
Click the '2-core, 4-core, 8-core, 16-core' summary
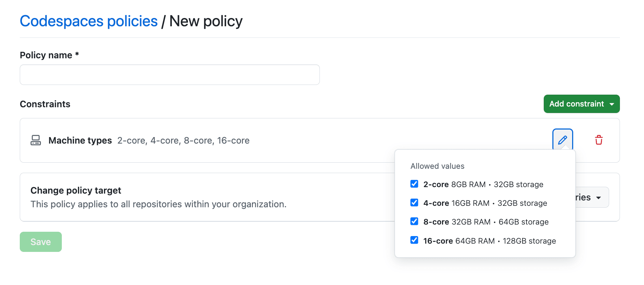point(183,140)
